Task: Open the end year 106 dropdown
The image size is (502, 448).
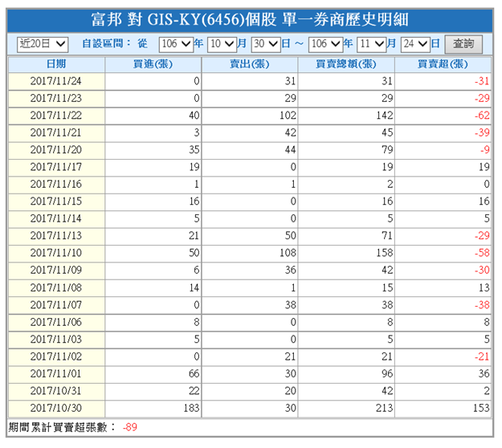Action: click(325, 44)
